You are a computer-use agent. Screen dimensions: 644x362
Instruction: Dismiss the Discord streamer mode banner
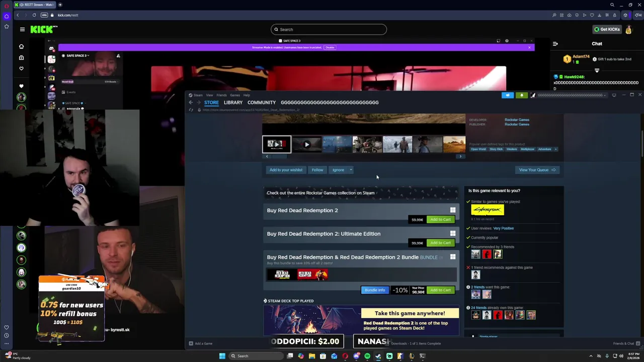(x=529, y=47)
